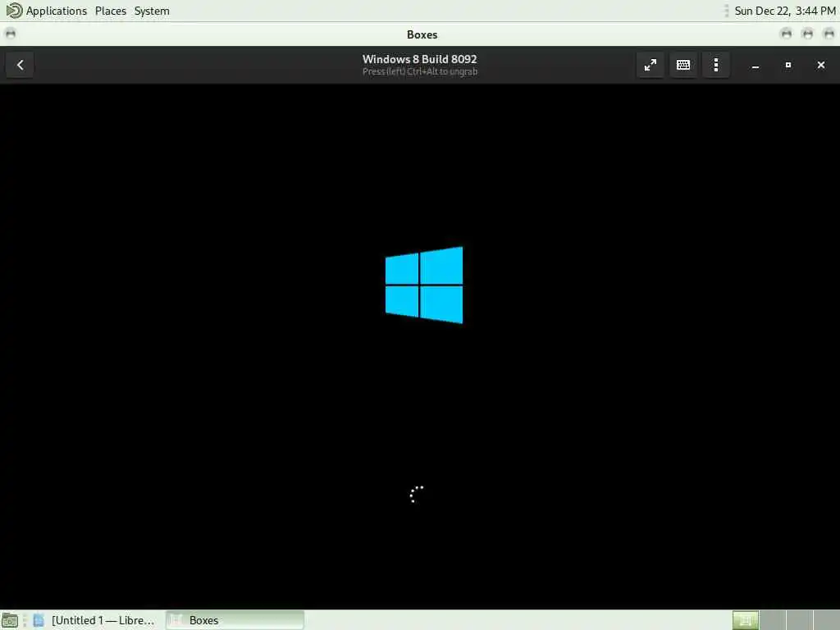The height and width of the screenshot is (630, 840).
Task: Click the Windows 8 Build 8092 title
Action: pos(419,59)
